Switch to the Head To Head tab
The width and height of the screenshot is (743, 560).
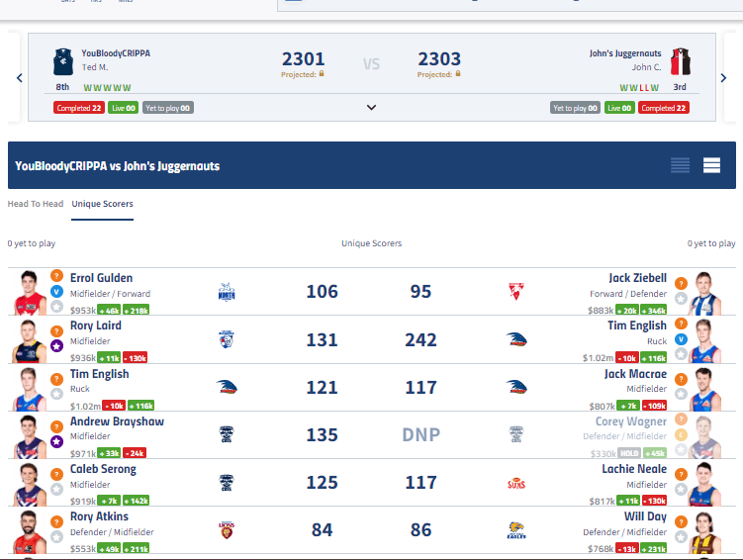(36, 204)
